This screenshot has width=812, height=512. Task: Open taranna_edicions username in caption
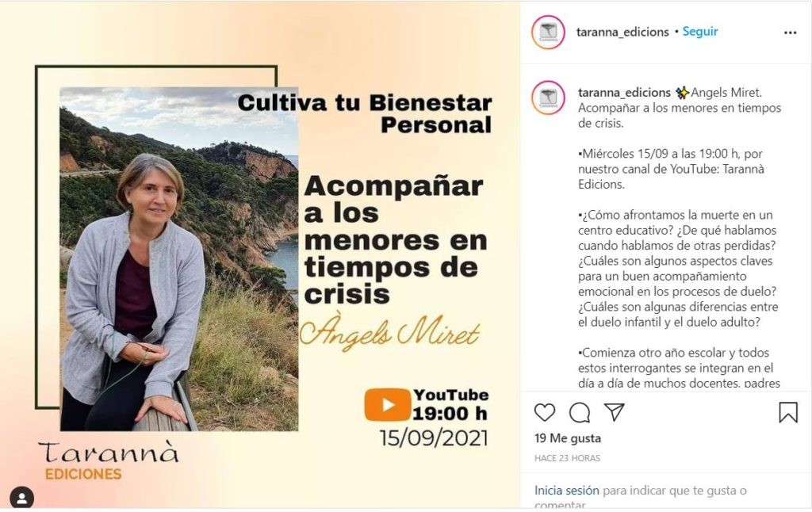pyautogui.click(x=624, y=93)
